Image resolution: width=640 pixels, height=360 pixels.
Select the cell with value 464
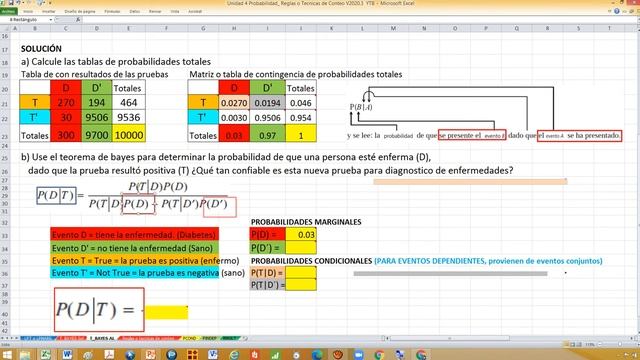[129, 102]
